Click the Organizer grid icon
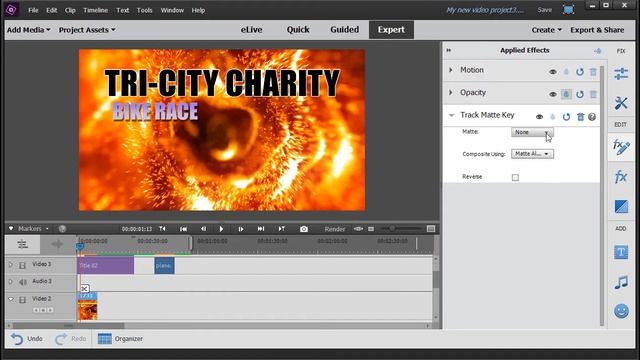The height and width of the screenshot is (360, 640). [x=104, y=339]
